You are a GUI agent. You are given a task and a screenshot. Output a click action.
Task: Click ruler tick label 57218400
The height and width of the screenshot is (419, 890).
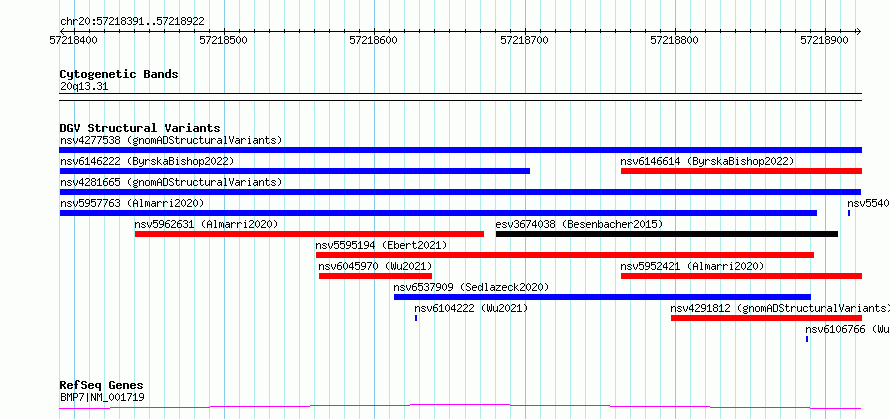pos(74,40)
